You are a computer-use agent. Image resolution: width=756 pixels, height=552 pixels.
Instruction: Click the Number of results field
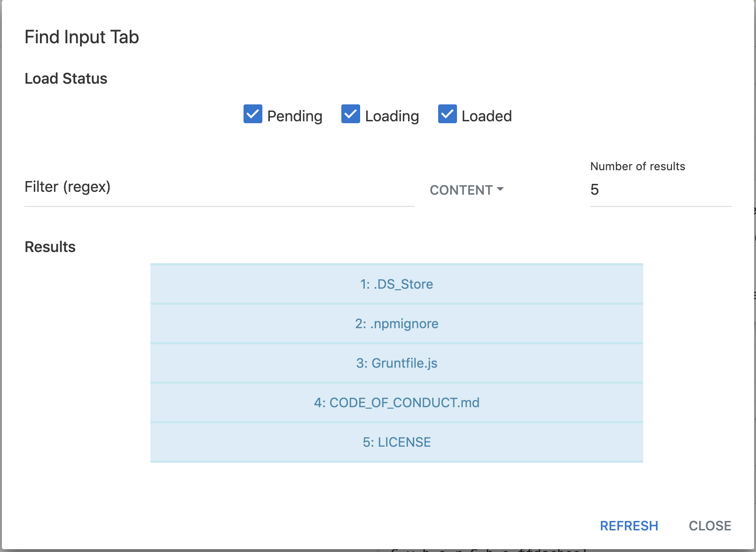click(658, 190)
